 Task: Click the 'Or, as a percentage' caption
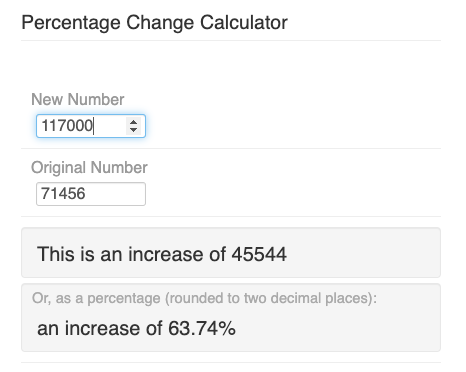(96, 298)
